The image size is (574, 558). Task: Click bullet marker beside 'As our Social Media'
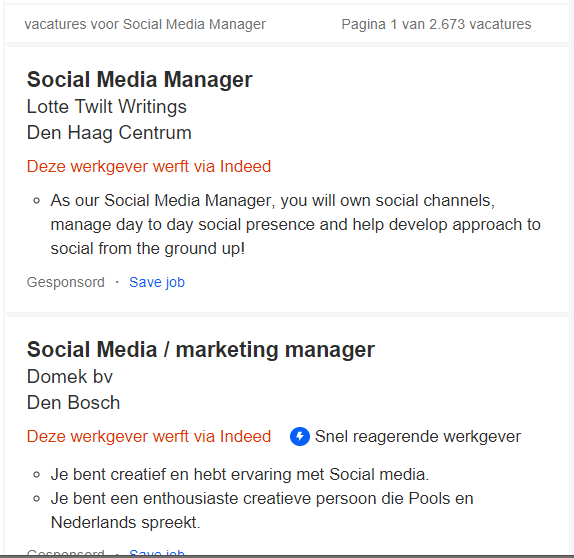coord(36,201)
